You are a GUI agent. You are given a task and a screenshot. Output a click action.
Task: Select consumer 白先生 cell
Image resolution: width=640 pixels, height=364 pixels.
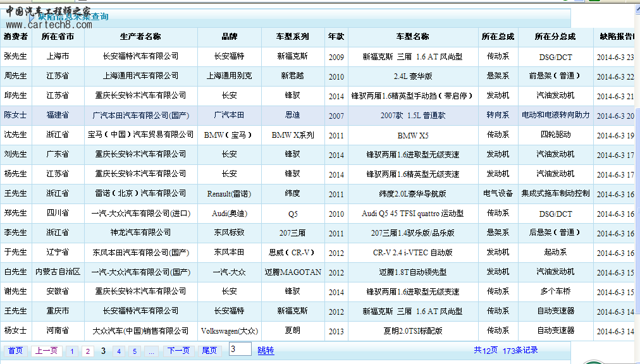[16, 272]
